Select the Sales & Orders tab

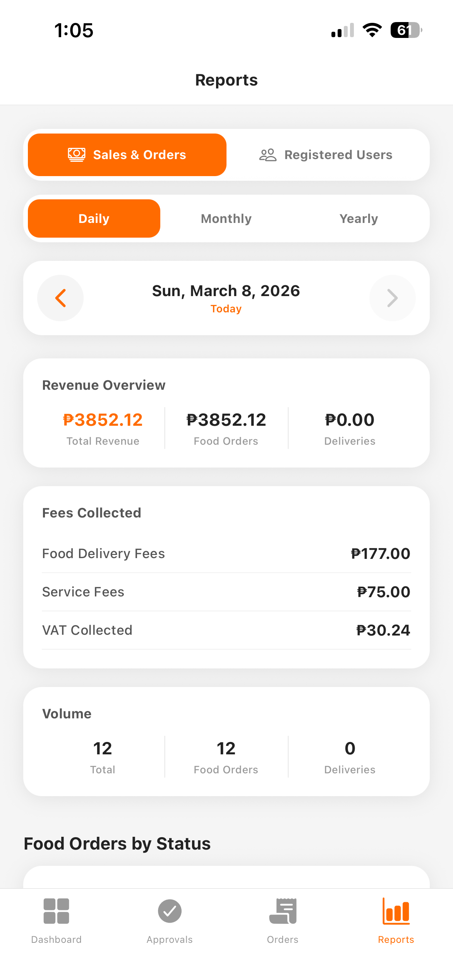click(127, 155)
